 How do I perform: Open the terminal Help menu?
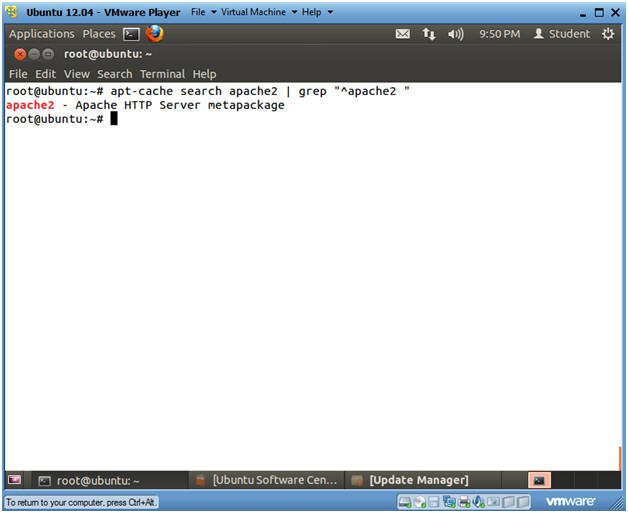(204, 74)
